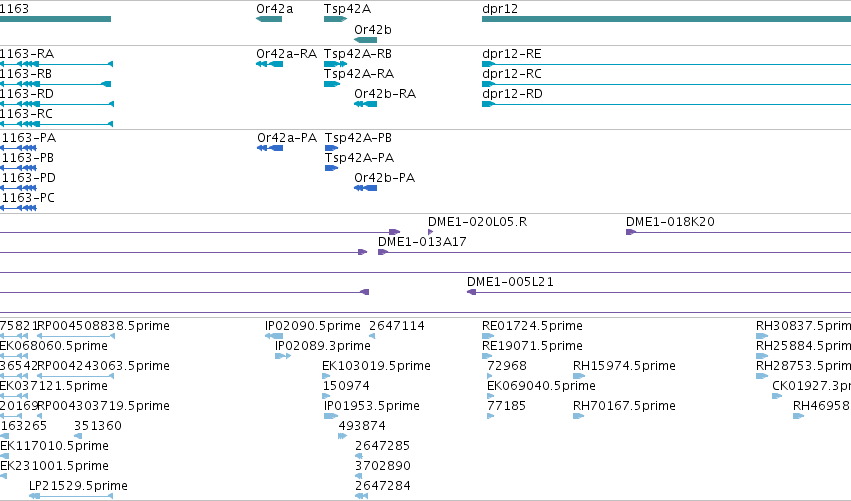Select the dpr12 gene bar
The height and width of the screenshot is (501, 851).
(x=666, y=19)
